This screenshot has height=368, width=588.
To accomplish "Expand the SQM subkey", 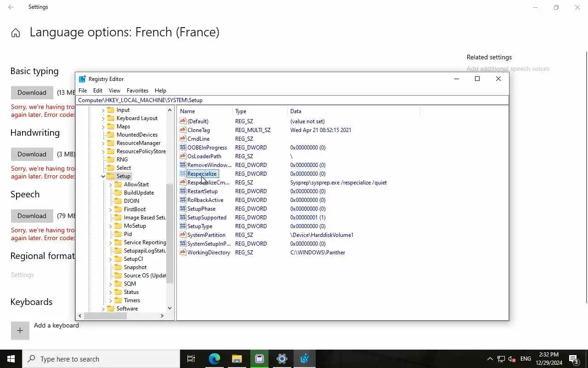I will coord(110,284).
